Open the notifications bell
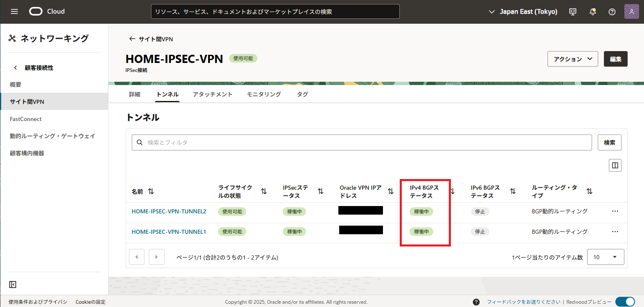The height and width of the screenshot is (307, 644). pos(592,12)
